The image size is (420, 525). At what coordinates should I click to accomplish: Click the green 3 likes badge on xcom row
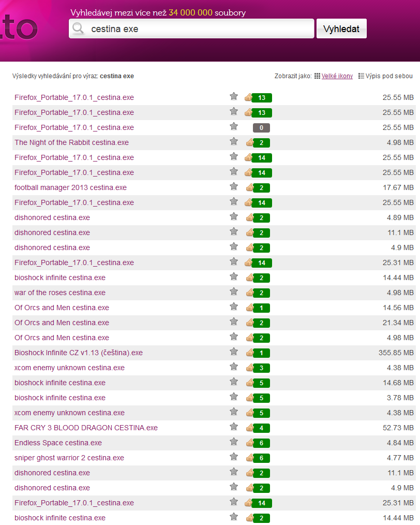click(x=262, y=368)
